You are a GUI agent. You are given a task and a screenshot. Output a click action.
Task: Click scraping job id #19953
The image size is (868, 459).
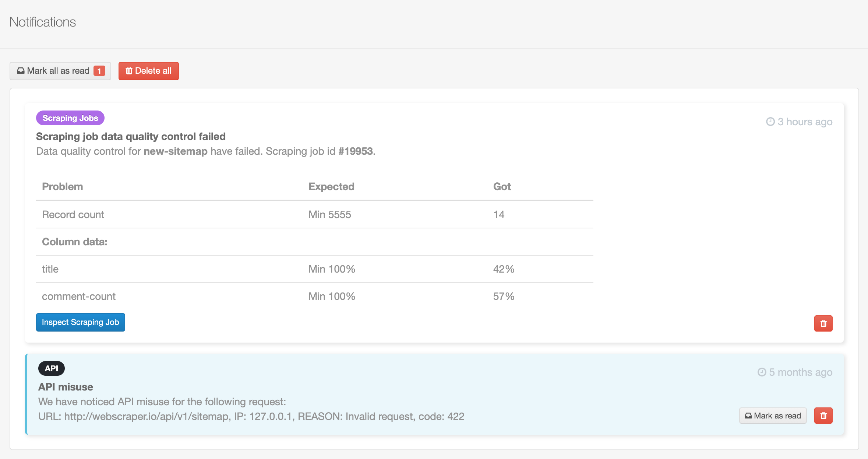pyautogui.click(x=355, y=151)
